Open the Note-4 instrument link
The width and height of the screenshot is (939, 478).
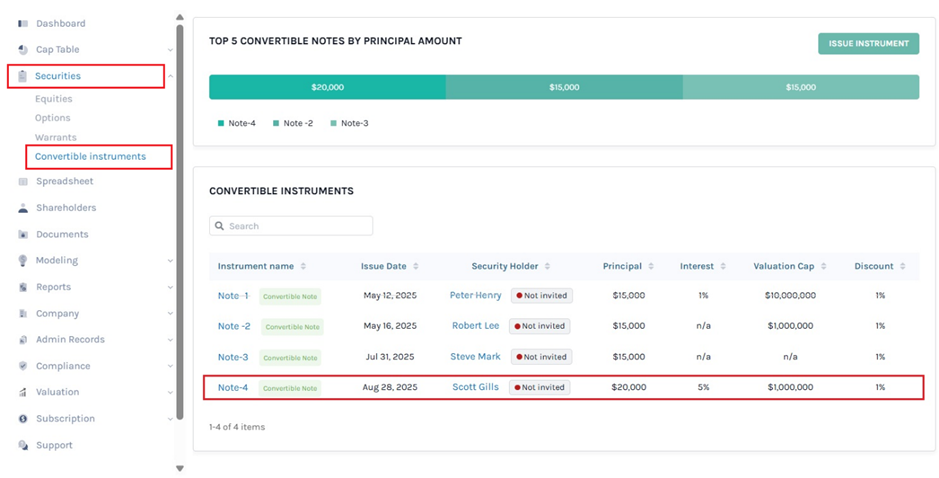(233, 387)
